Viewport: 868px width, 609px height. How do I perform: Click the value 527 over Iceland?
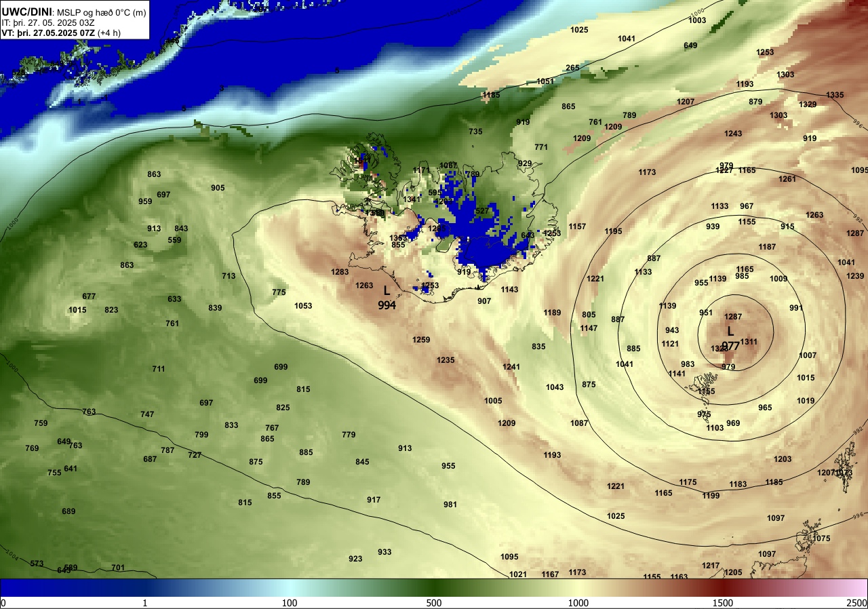pos(482,211)
